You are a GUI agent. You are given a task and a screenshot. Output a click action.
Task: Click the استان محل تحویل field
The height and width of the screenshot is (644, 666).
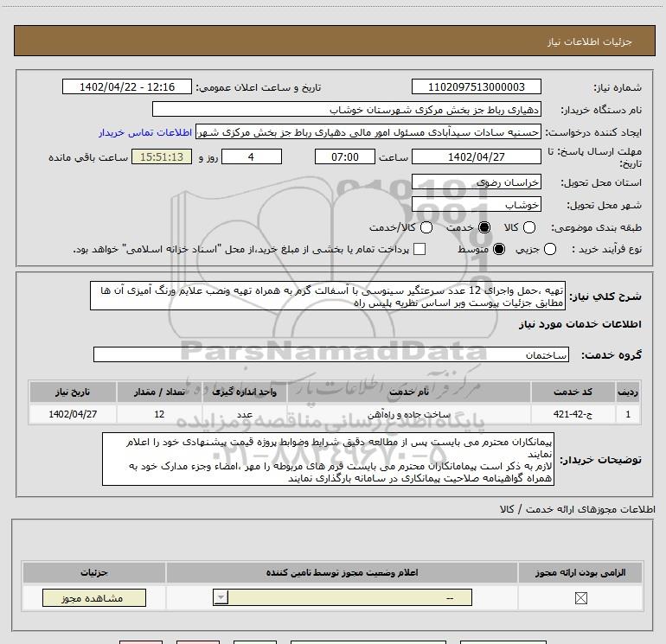[476, 182]
